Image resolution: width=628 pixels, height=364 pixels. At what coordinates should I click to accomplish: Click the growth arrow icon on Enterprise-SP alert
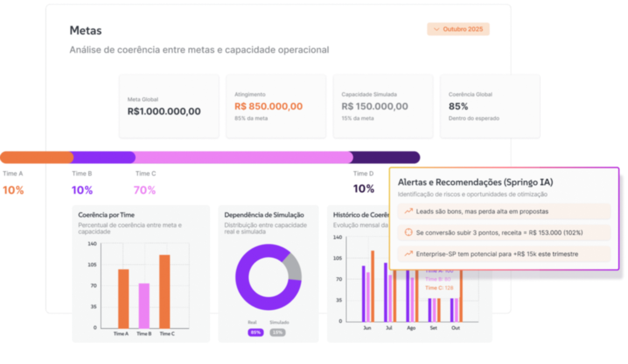click(408, 254)
